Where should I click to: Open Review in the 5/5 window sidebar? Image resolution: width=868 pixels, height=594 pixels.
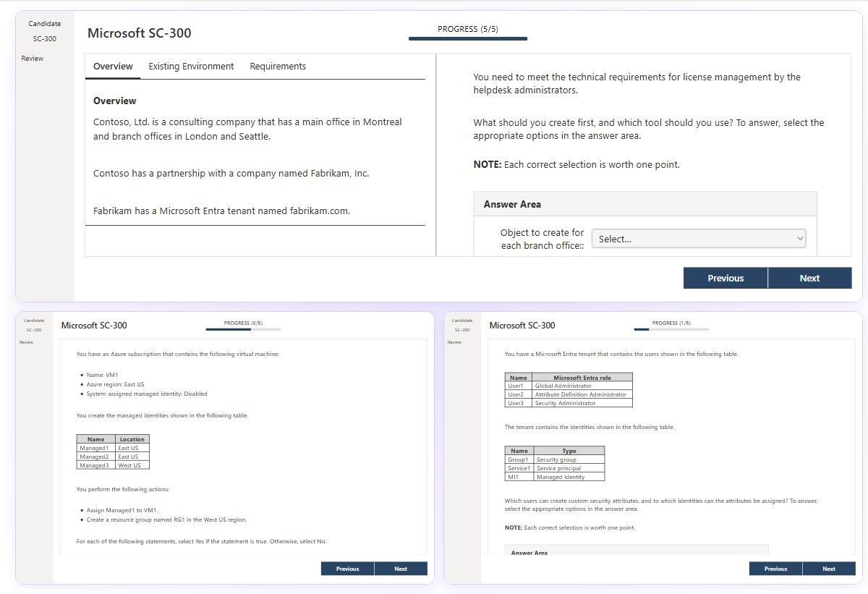coord(33,58)
